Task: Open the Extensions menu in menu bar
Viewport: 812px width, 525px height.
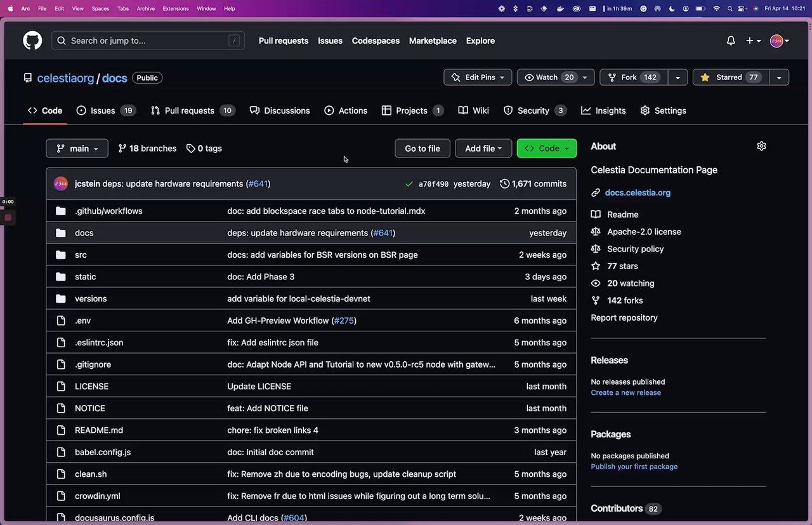Action: (x=176, y=8)
